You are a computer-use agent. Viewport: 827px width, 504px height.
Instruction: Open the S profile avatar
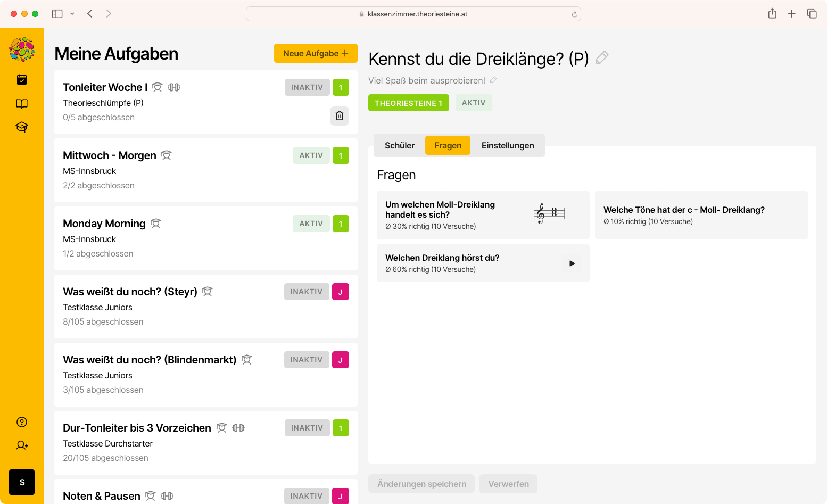[x=22, y=482]
